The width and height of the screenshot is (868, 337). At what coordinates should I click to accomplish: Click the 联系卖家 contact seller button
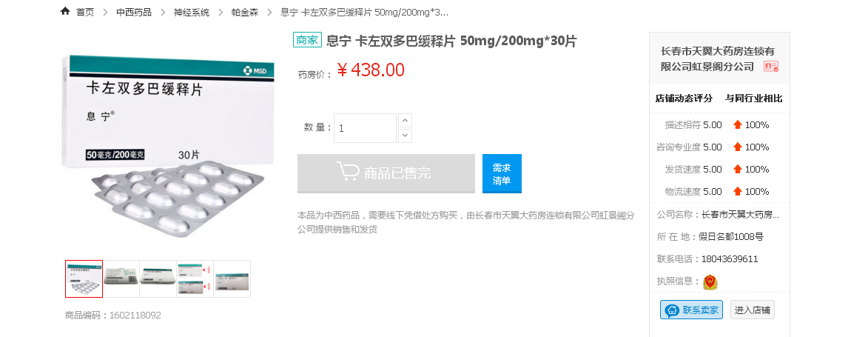tap(691, 310)
